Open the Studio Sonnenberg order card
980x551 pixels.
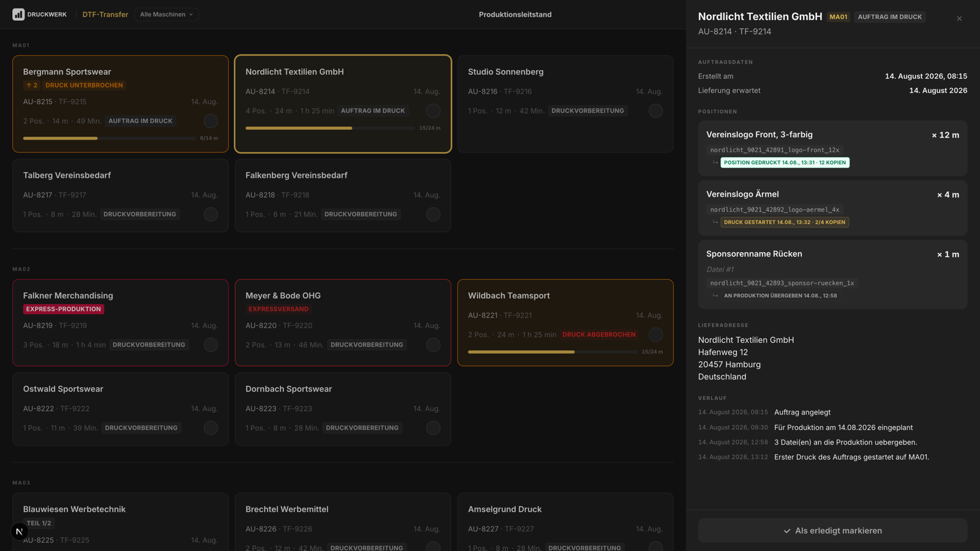pos(565,104)
